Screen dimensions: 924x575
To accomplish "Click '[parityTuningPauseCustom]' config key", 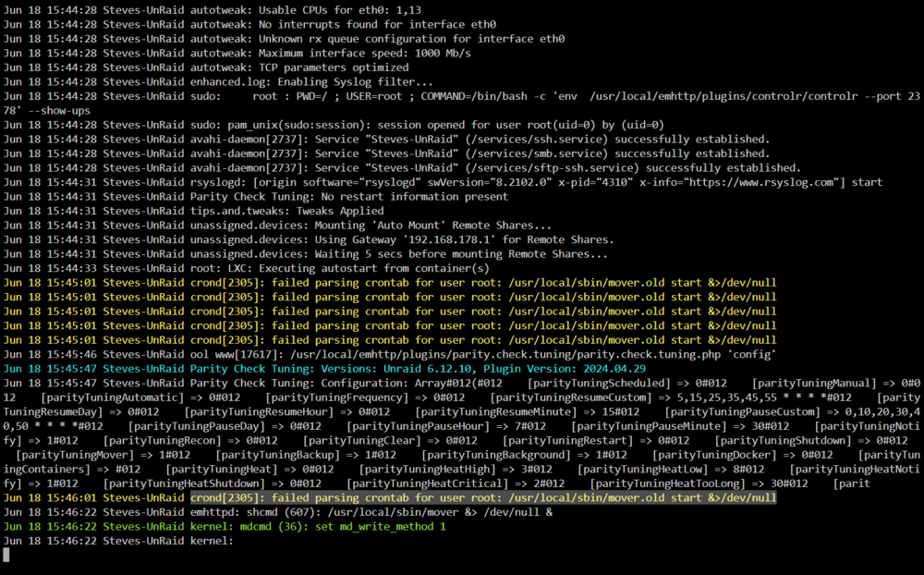I will [x=743, y=411].
